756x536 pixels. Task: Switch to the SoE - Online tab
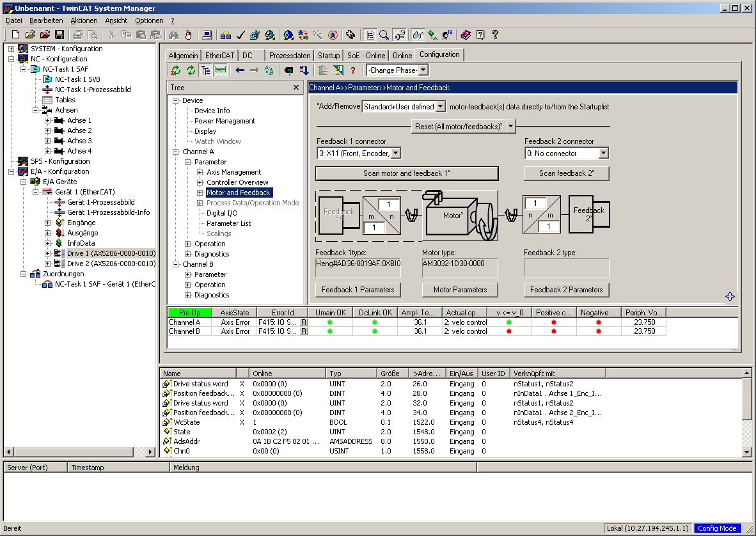coord(366,56)
